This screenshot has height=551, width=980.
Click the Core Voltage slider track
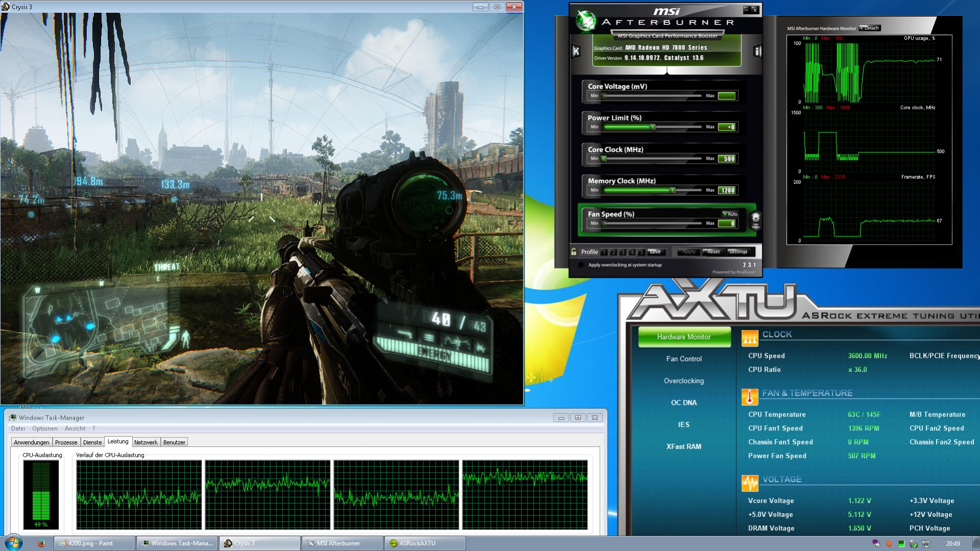[x=652, y=96]
